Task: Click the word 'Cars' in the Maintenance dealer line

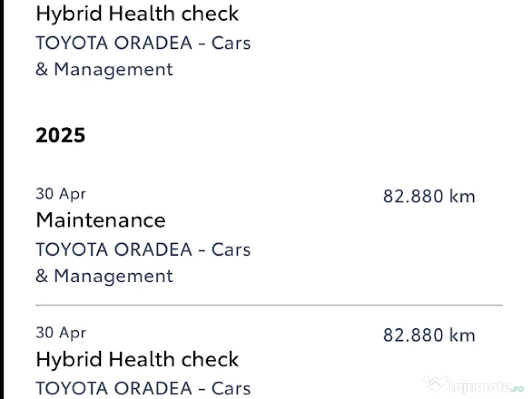Action: [231, 249]
